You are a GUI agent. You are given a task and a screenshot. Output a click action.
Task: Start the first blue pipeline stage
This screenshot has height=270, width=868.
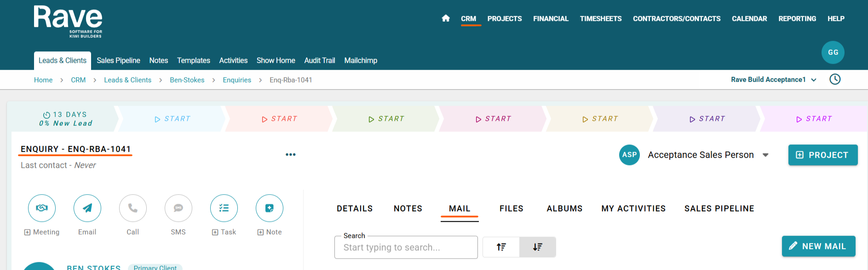click(x=172, y=119)
